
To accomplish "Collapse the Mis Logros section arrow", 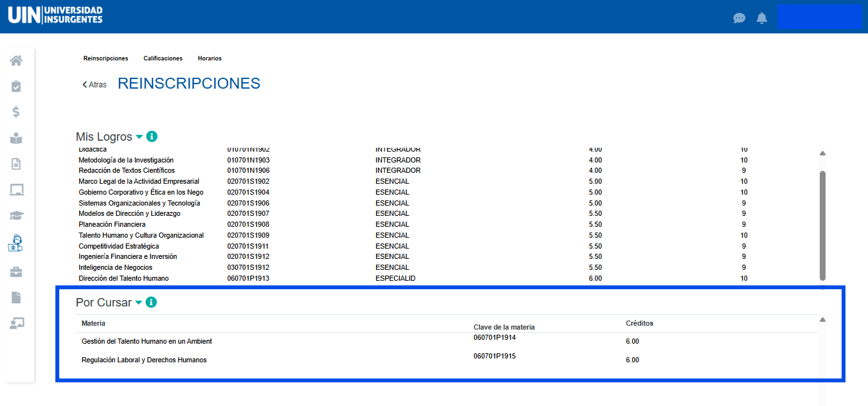I will (x=139, y=137).
